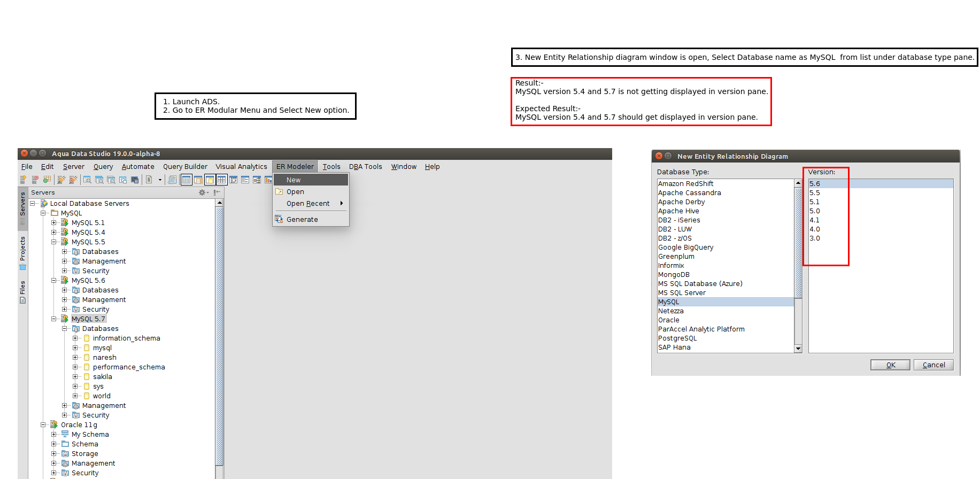Expand the sakila database node
The image size is (980, 479).
tap(75, 377)
